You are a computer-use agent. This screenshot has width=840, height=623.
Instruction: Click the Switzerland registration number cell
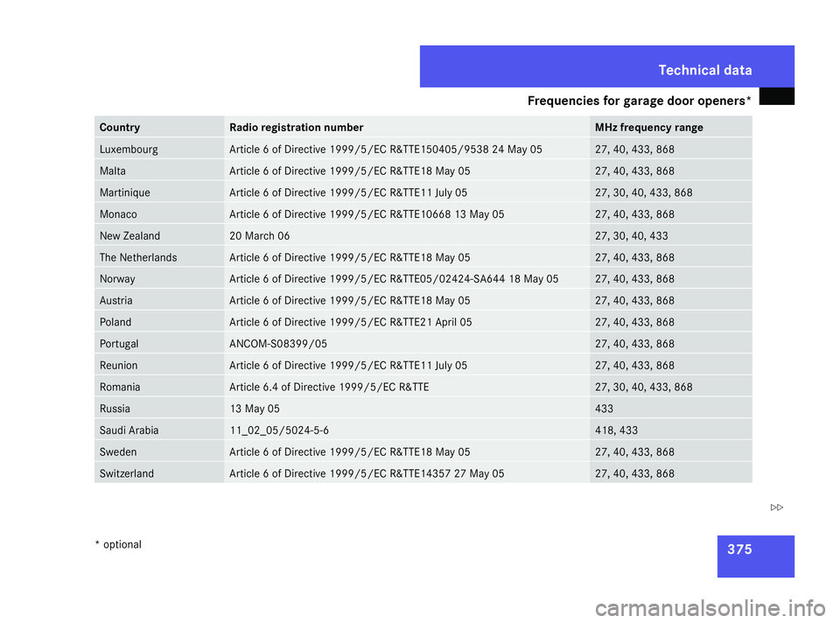point(407,473)
